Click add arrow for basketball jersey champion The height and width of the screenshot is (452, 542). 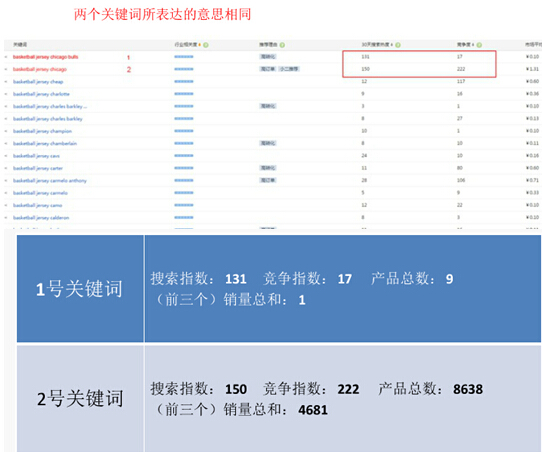(x=6, y=131)
